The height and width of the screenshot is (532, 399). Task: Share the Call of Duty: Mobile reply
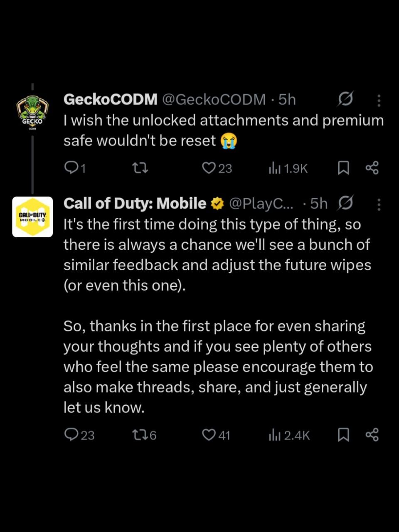coord(372,435)
